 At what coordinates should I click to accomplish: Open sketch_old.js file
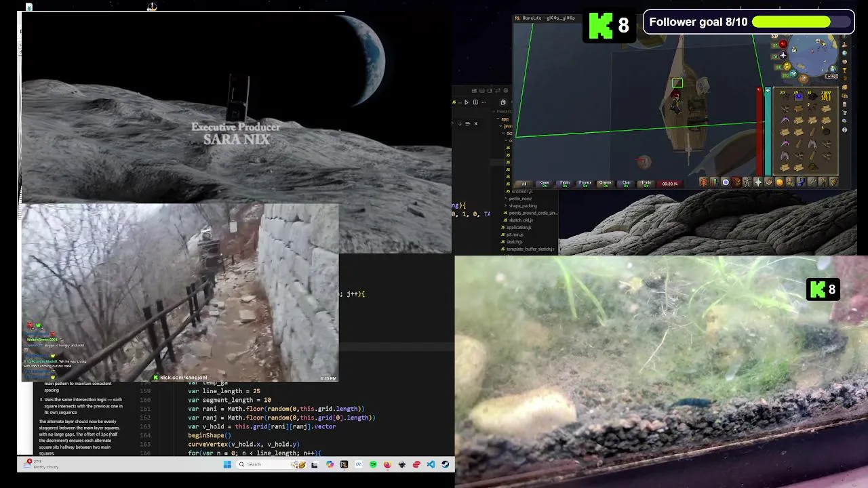click(x=520, y=220)
